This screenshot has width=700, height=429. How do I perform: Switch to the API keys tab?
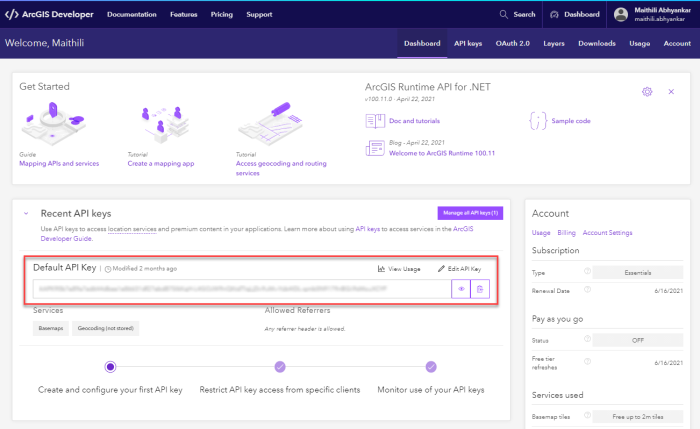coord(468,44)
